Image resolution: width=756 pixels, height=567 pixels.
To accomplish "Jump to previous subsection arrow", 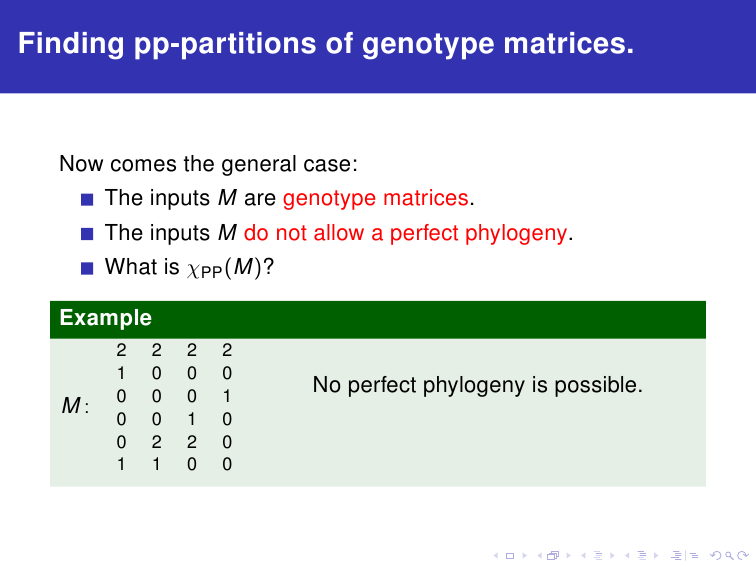I will coord(583,556).
